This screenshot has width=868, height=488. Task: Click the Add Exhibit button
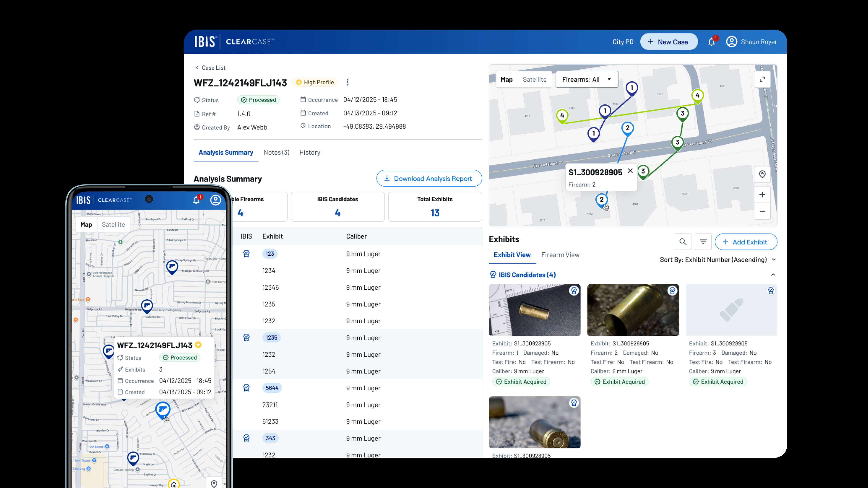pos(746,242)
